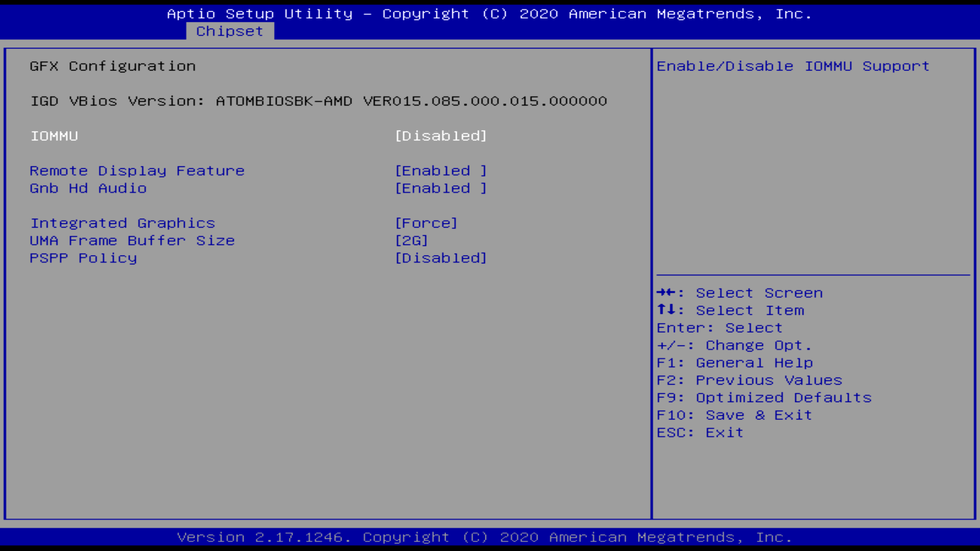Click the left-right arrows Select Screen icon
Viewport: 980px width, 551px height.
coord(666,292)
